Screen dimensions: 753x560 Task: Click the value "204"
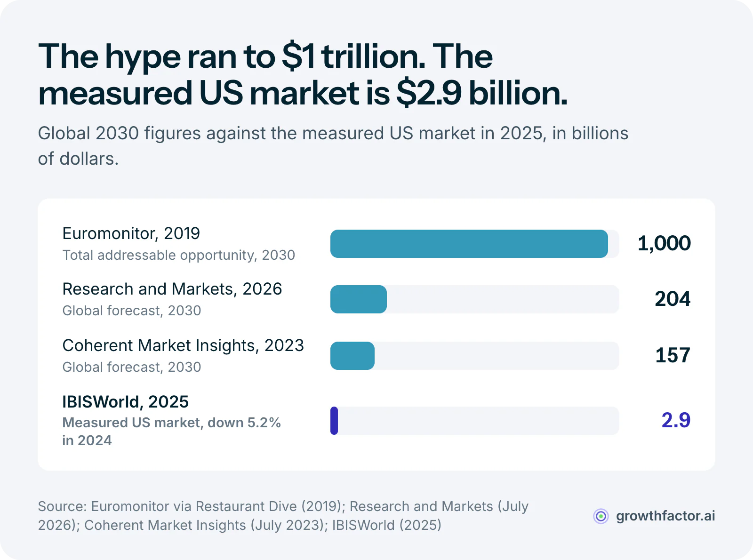point(673,299)
